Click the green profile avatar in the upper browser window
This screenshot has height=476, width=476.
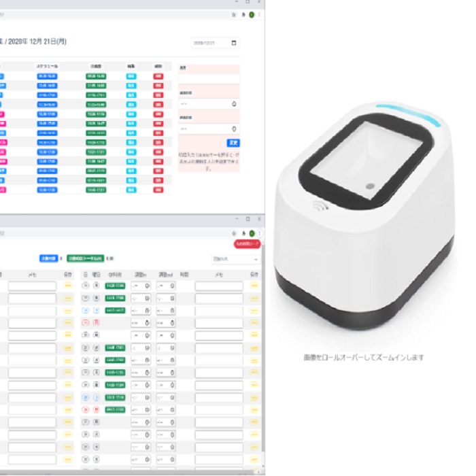(x=252, y=14)
